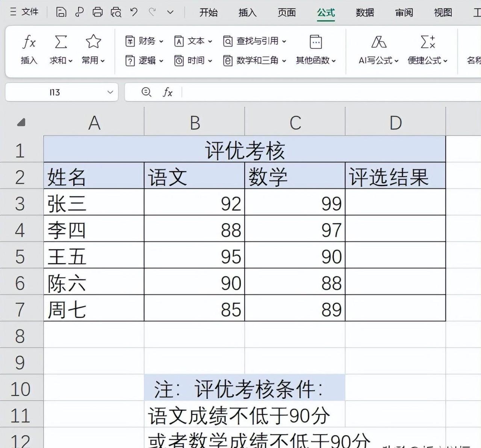Open the 逻辑 functions dropdown
Screen dimensions: 481x448
(145, 60)
